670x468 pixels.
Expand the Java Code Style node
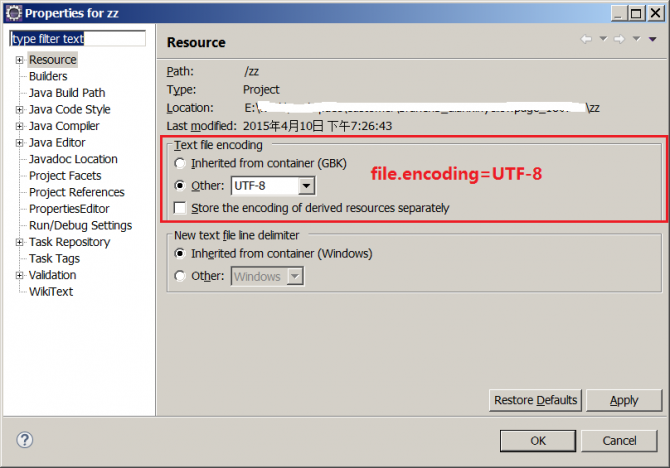tap(18, 109)
